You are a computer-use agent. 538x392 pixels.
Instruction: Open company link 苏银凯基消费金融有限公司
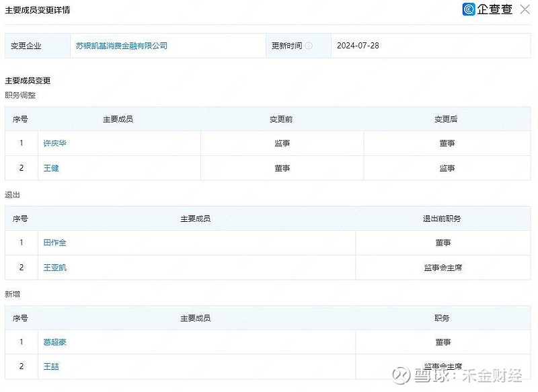tap(122, 46)
